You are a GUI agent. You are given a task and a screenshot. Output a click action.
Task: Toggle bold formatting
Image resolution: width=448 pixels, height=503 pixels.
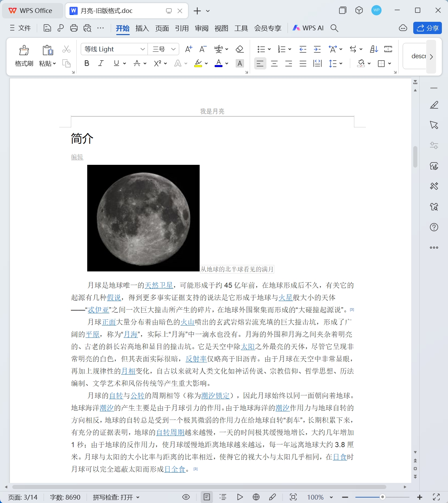click(86, 63)
